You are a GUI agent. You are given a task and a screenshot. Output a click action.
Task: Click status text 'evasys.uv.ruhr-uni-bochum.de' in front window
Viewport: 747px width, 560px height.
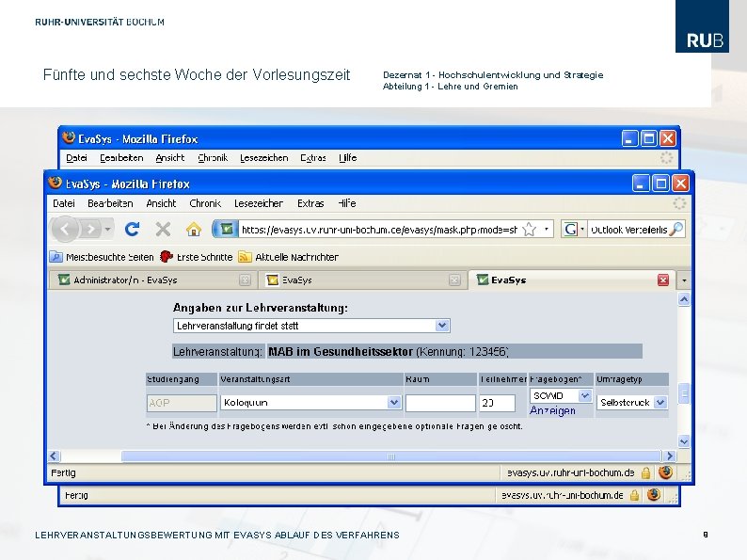[x=570, y=472]
